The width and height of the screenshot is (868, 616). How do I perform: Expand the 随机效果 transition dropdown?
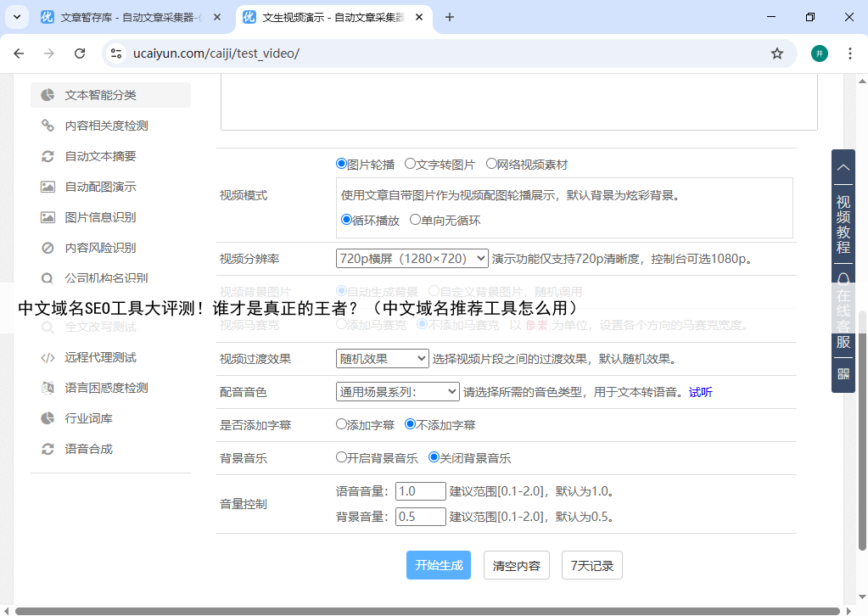382,359
